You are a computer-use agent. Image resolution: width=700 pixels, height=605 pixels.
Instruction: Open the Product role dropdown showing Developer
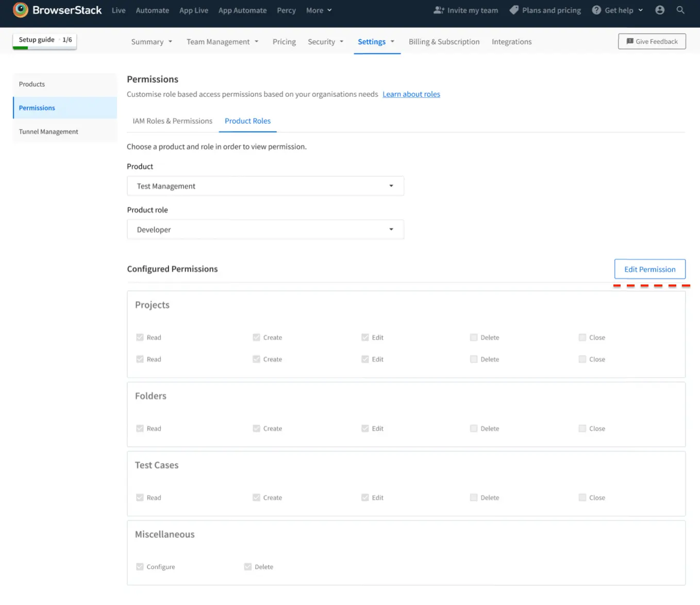pos(265,230)
